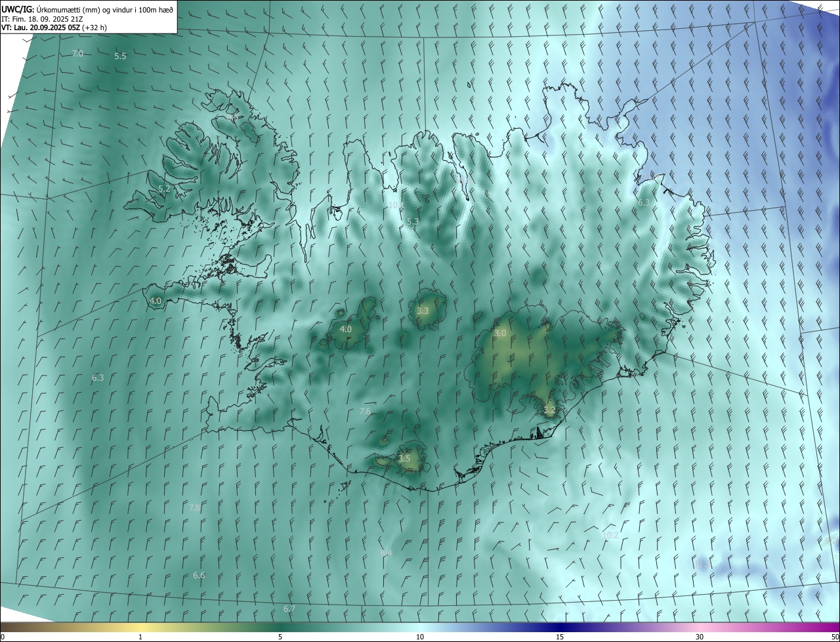Click the '7.0' value label on the map
The width and height of the screenshot is (840, 642).
(77, 53)
